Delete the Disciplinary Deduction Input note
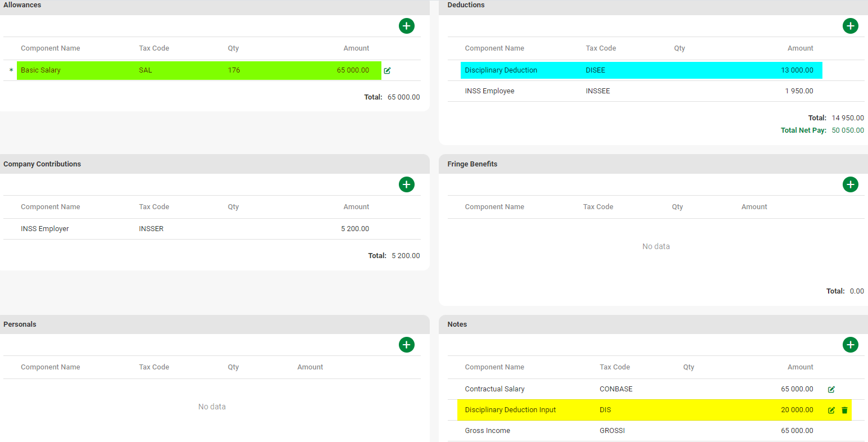Viewport: 868px width, 442px height. pyautogui.click(x=844, y=410)
